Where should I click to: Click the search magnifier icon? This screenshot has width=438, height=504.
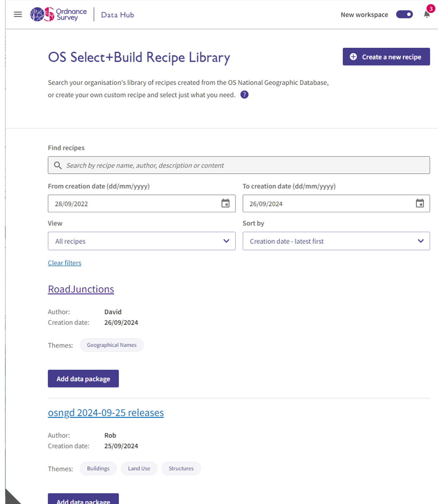coord(58,165)
